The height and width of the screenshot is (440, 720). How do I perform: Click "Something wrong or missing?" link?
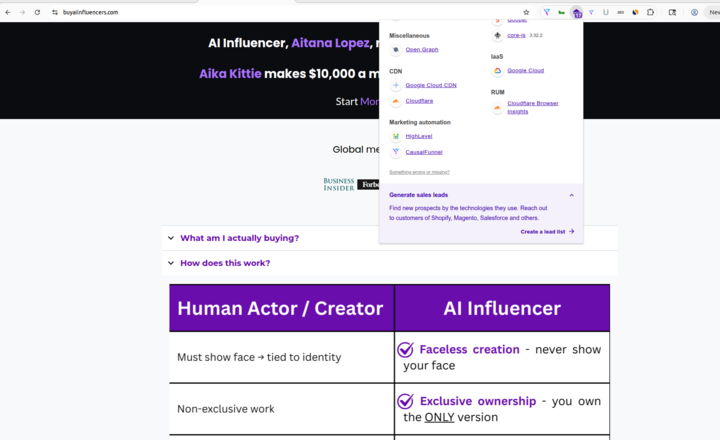coord(419,172)
